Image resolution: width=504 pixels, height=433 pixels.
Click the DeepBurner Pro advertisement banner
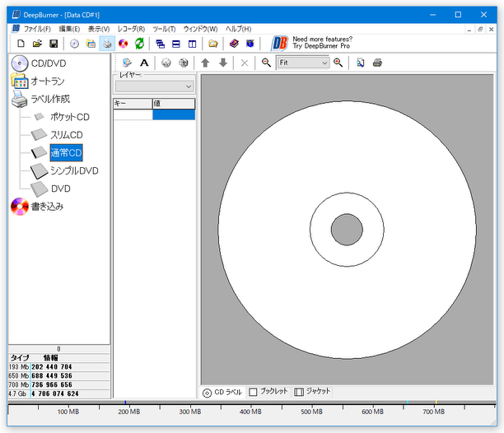click(x=312, y=43)
